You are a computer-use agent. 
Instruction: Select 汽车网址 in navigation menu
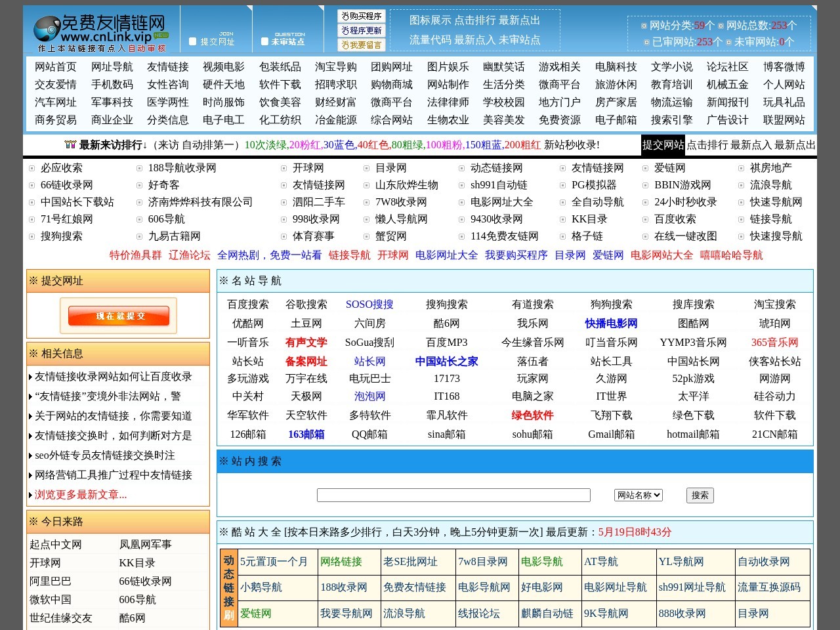tap(56, 102)
